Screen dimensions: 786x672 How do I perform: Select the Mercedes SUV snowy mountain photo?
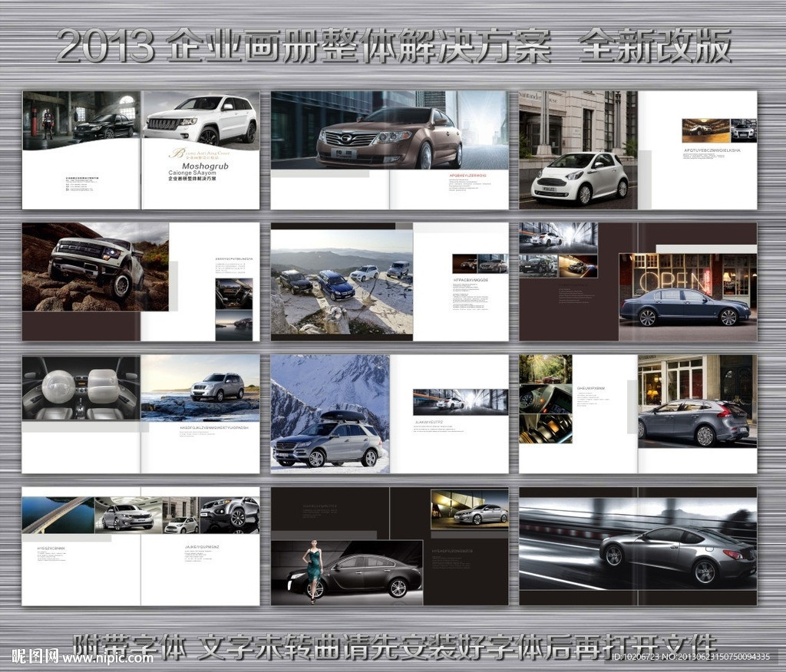pos(330,414)
